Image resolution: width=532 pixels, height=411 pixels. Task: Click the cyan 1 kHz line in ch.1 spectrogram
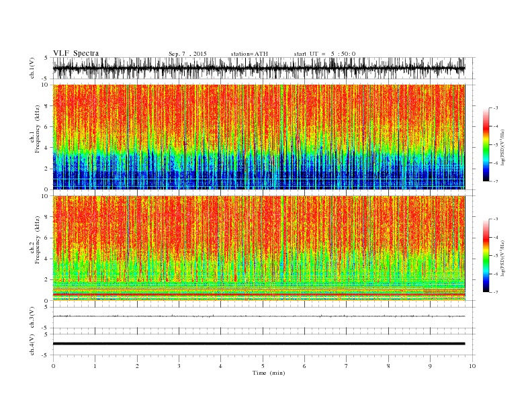(259, 179)
